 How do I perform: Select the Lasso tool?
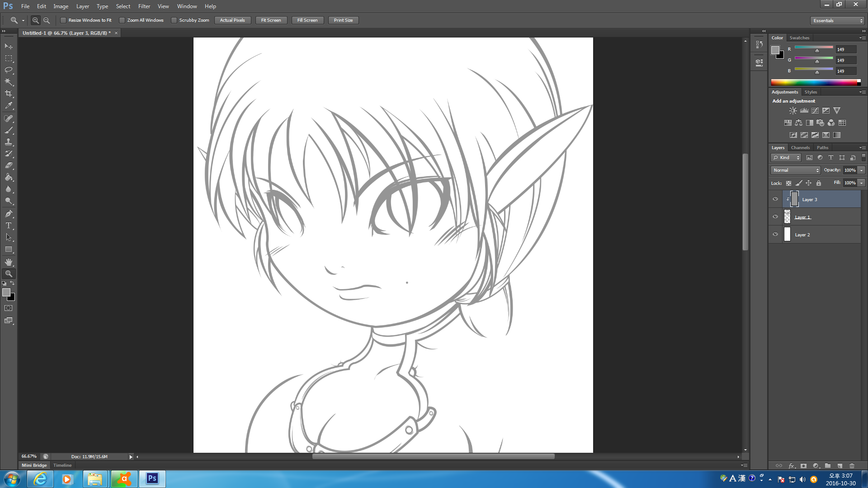coord(9,70)
